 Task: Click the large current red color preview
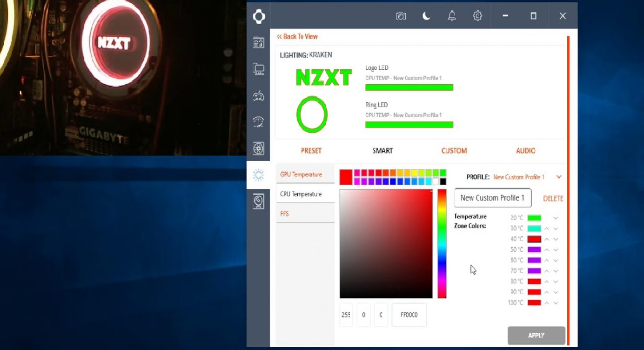(x=346, y=177)
